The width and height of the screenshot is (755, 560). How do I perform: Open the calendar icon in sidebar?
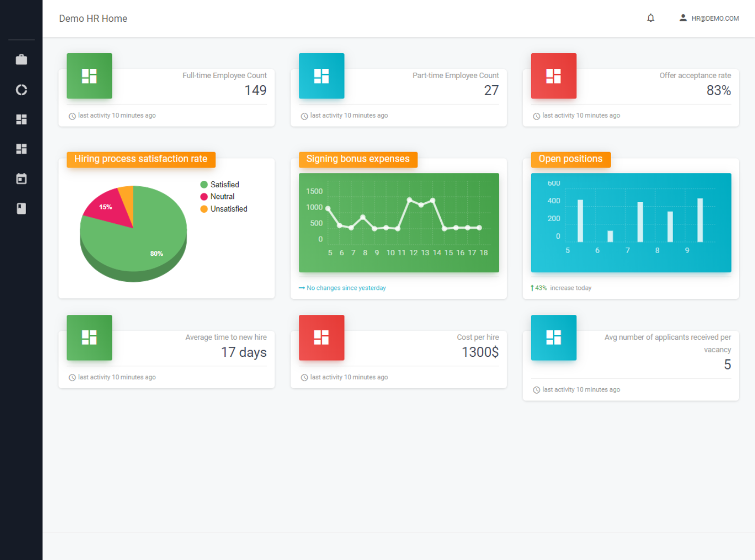(x=21, y=179)
